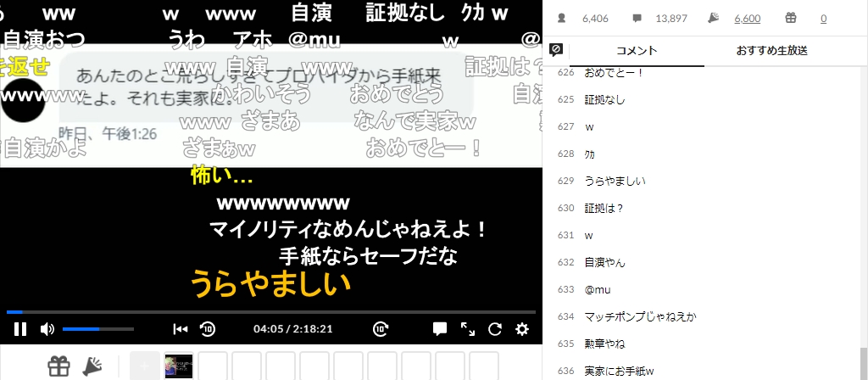Click the plus button in gift slots
Image resolution: width=868 pixels, height=380 pixels.
144,366
